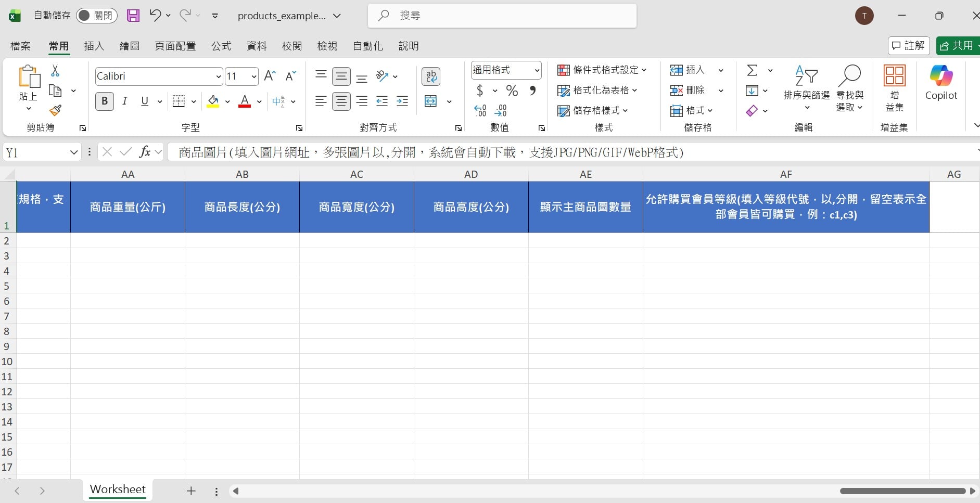Click the 註解 comments button
This screenshot has width=980, height=503.
pyautogui.click(x=909, y=46)
